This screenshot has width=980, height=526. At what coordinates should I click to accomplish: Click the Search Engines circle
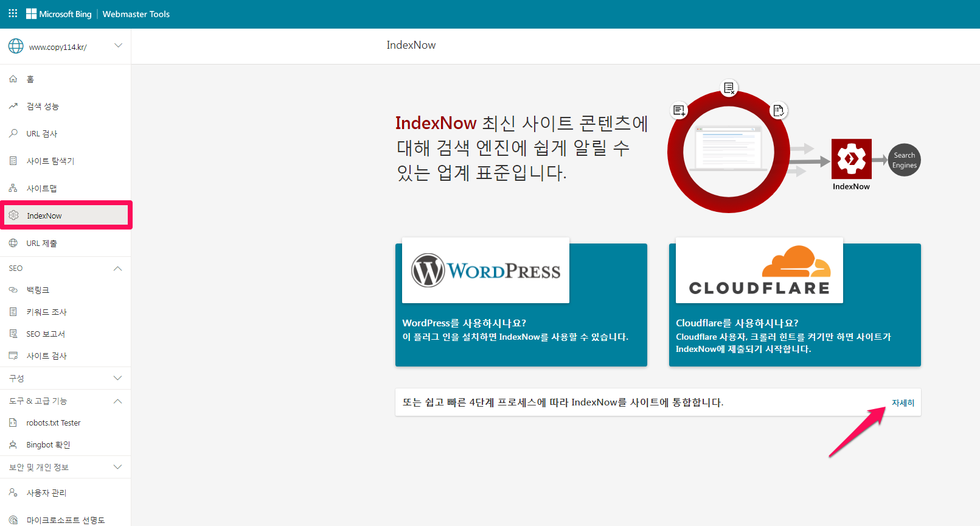click(905, 160)
